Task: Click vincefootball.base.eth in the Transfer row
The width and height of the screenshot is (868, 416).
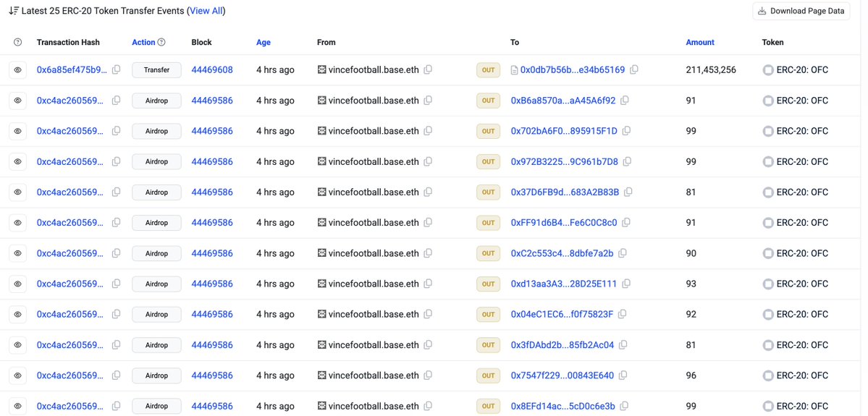Action: [374, 70]
